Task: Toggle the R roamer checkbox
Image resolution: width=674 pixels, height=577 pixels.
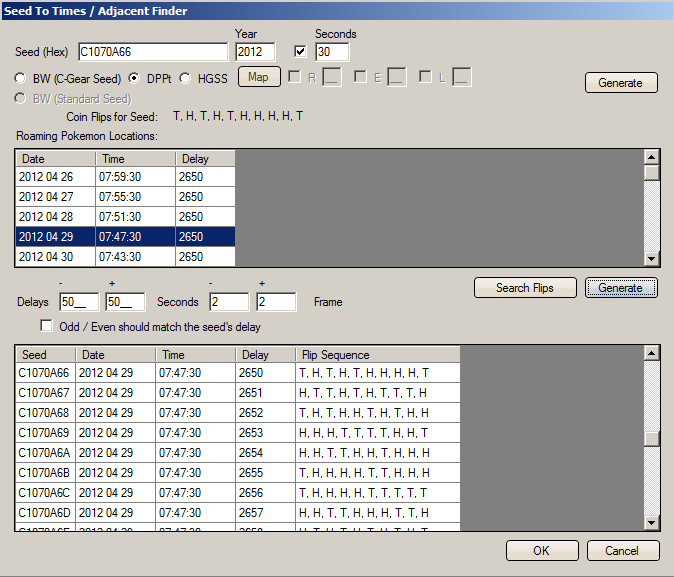Action: [294, 77]
